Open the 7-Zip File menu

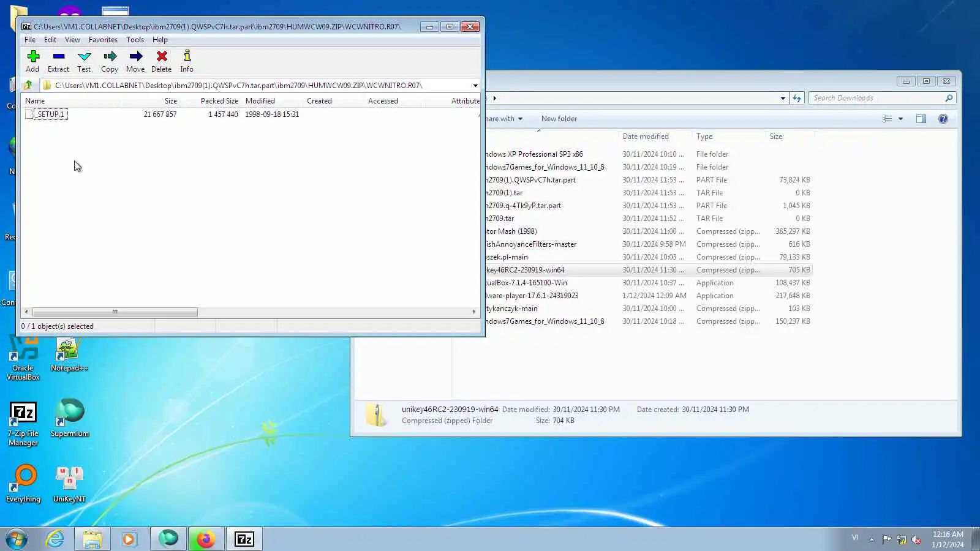tap(30, 40)
